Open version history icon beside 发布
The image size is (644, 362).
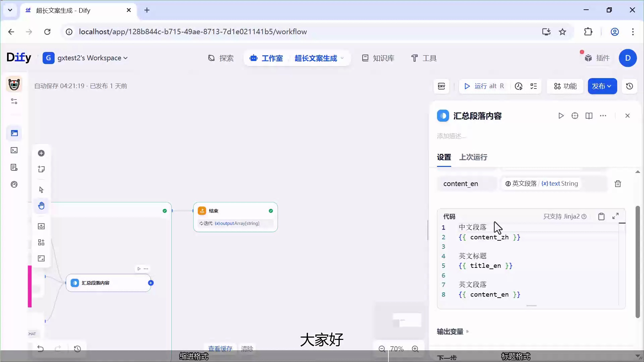point(630,86)
